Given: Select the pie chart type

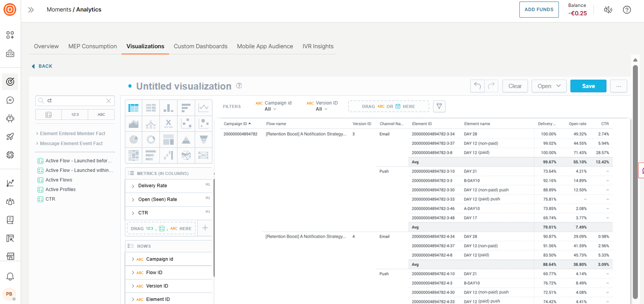Looking at the screenshot, I should (x=133, y=139).
